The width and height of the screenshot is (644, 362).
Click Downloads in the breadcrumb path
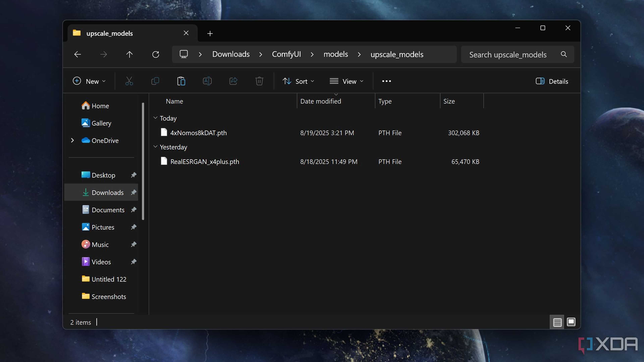tap(231, 54)
